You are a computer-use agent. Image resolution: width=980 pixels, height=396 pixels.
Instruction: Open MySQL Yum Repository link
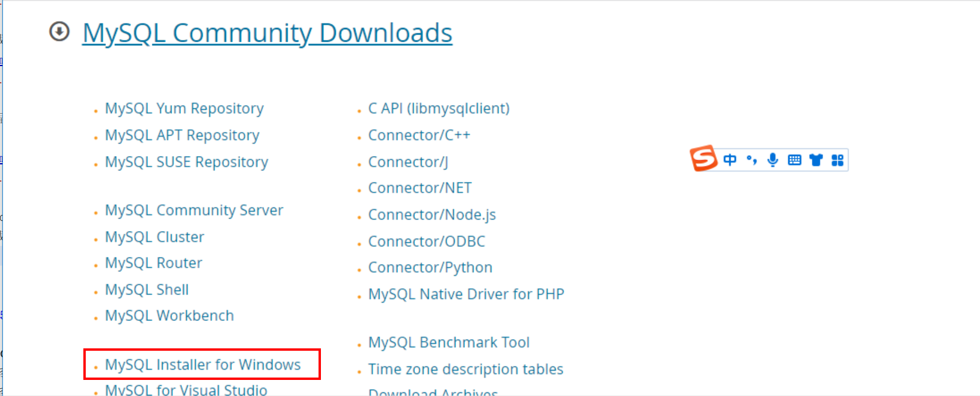[x=185, y=108]
